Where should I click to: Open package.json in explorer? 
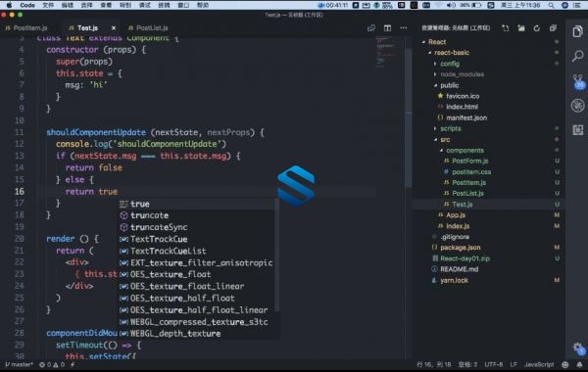click(x=461, y=248)
